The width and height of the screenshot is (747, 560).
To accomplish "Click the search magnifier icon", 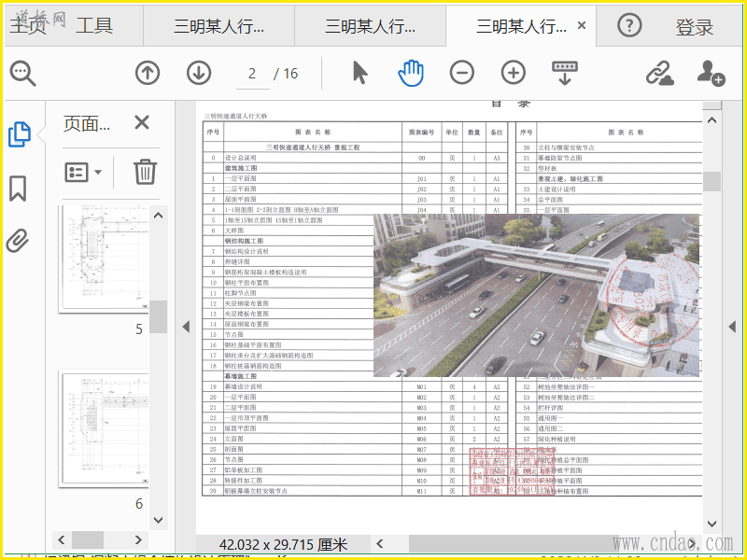I will [22, 73].
